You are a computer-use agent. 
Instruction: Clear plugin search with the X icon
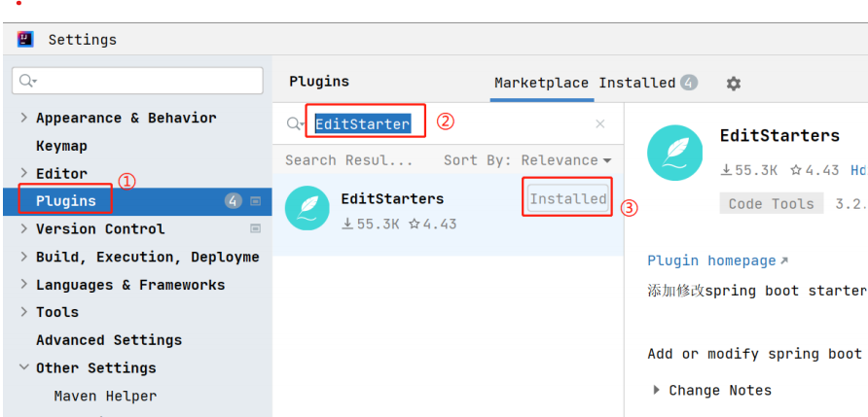click(600, 123)
